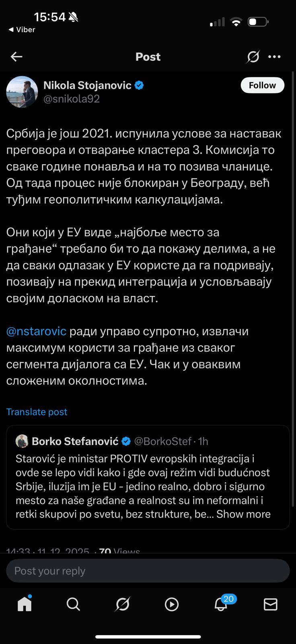
Task: Open the Grok tab in bottom bar
Action: 123,604
